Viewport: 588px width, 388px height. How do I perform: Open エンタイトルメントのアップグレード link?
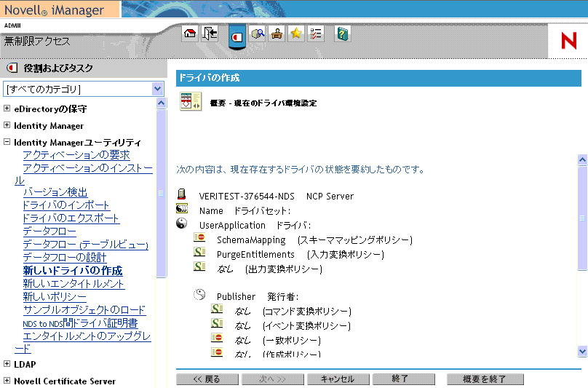[87, 336]
